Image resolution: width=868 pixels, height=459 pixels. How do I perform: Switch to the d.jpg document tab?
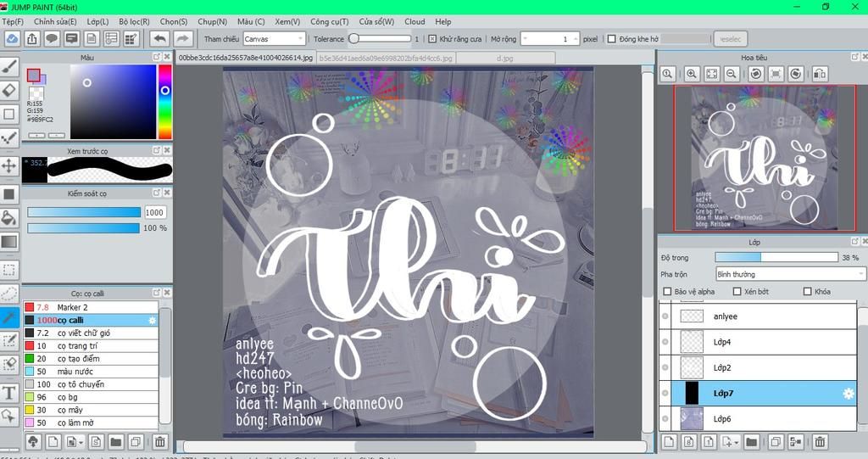coord(505,58)
